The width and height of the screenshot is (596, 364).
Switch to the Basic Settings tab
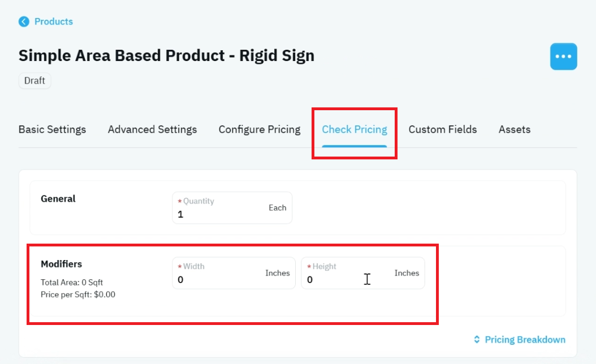pyautogui.click(x=53, y=129)
